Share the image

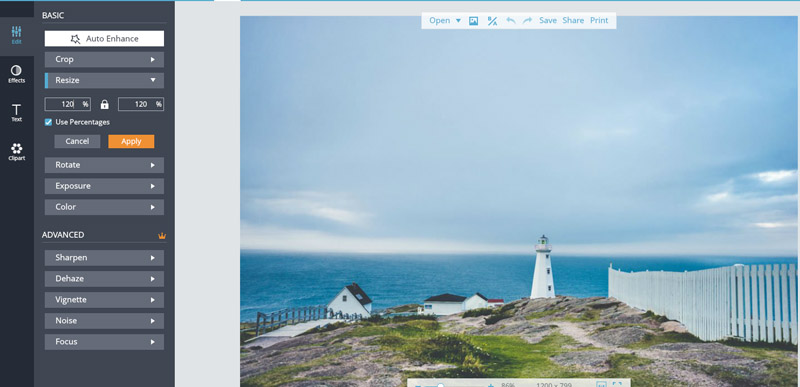pos(573,20)
